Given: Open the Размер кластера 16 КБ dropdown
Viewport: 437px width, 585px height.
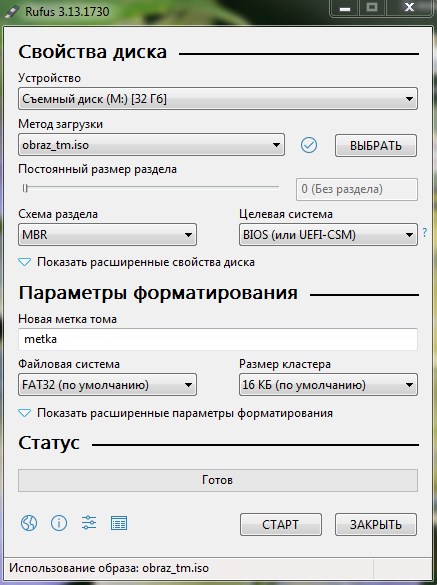Looking at the screenshot, I should pos(328,385).
